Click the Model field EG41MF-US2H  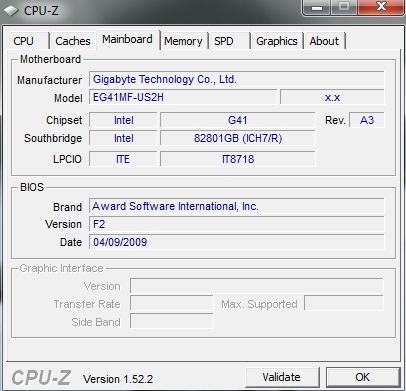[183, 97]
